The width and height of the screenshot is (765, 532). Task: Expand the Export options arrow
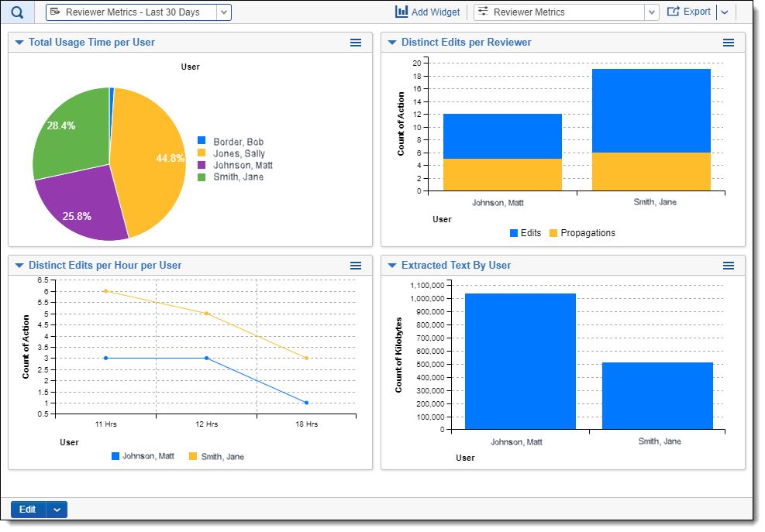coord(724,12)
